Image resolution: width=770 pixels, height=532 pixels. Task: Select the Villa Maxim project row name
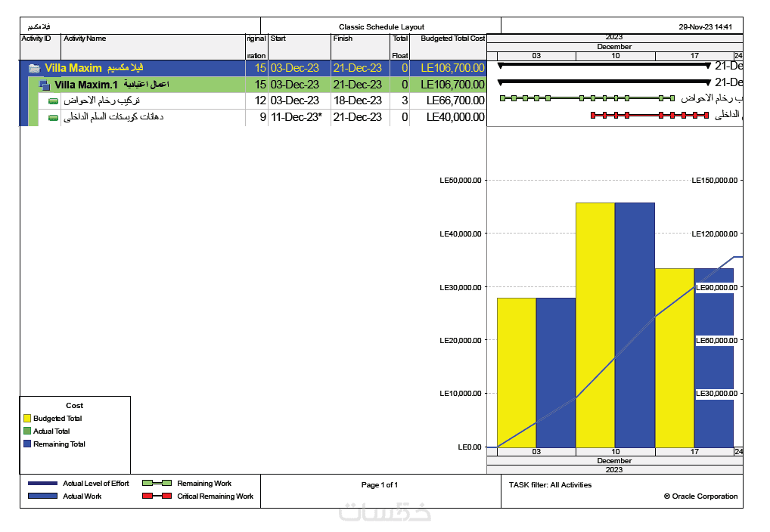click(x=94, y=68)
